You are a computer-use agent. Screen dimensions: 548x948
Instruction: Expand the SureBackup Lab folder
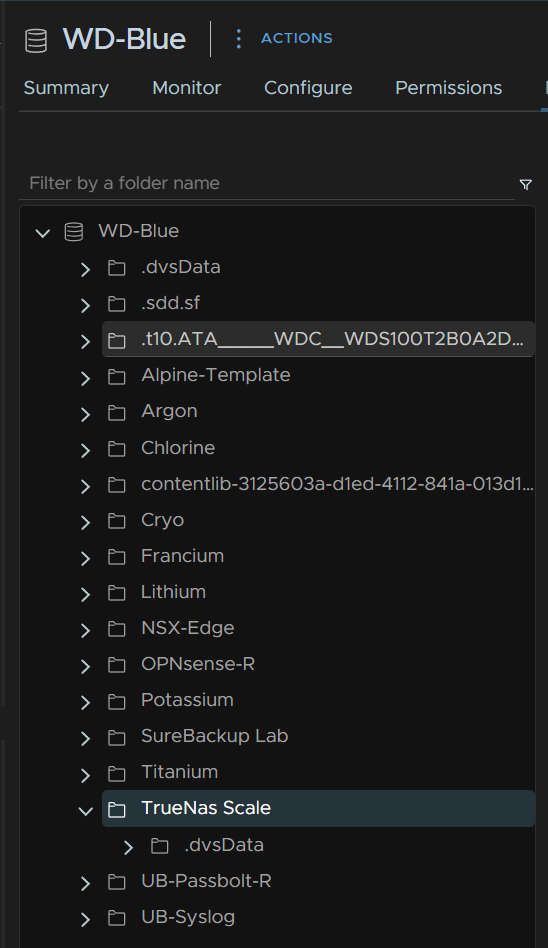coord(85,738)
